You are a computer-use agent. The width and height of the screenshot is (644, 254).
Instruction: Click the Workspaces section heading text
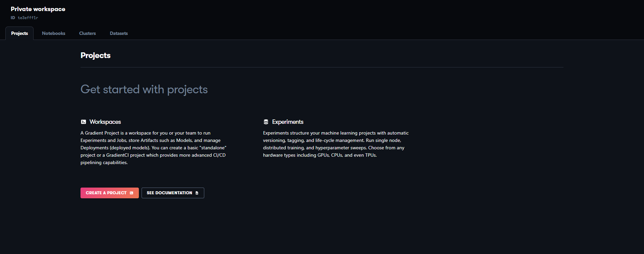(105, 122)
